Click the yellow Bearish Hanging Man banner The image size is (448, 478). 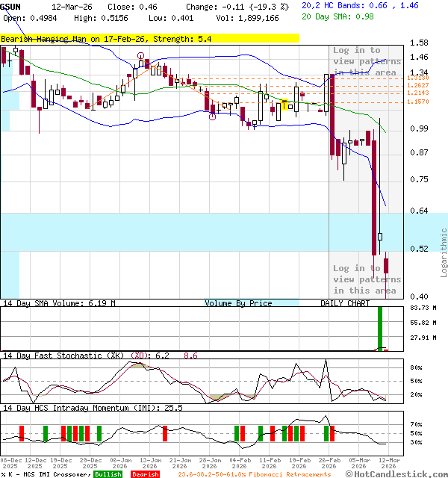point(149,38)
